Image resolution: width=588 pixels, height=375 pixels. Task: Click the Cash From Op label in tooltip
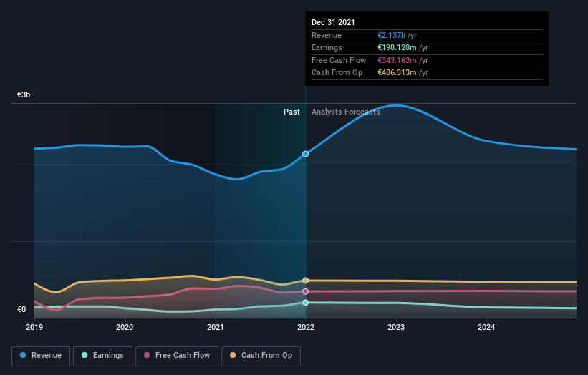(337, 73)
